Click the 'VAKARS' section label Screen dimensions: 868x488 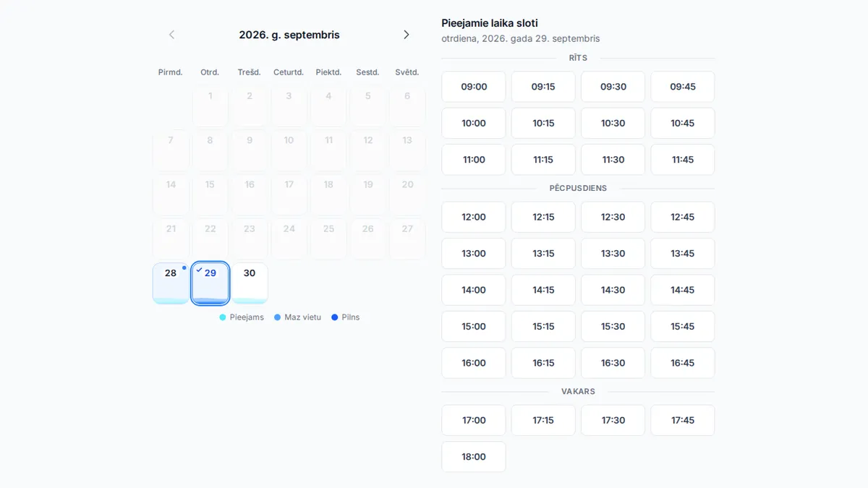tap(578, 391)
